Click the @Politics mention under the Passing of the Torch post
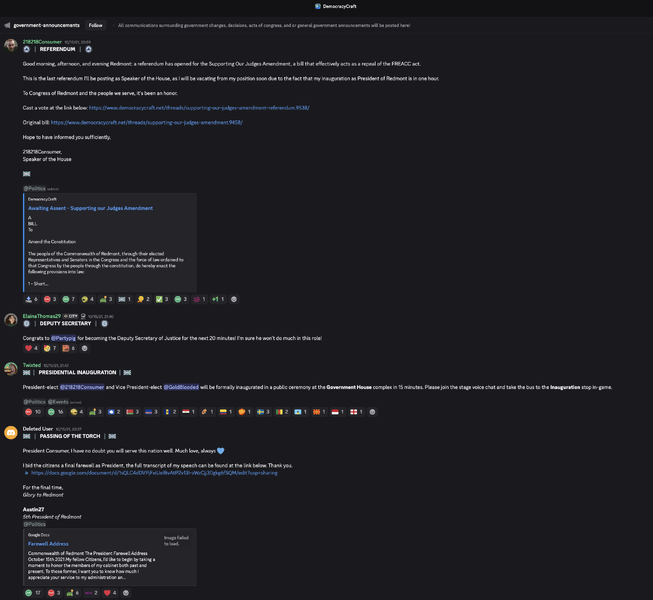Viewport: 653px width, 600px height. tap(34, 524)
